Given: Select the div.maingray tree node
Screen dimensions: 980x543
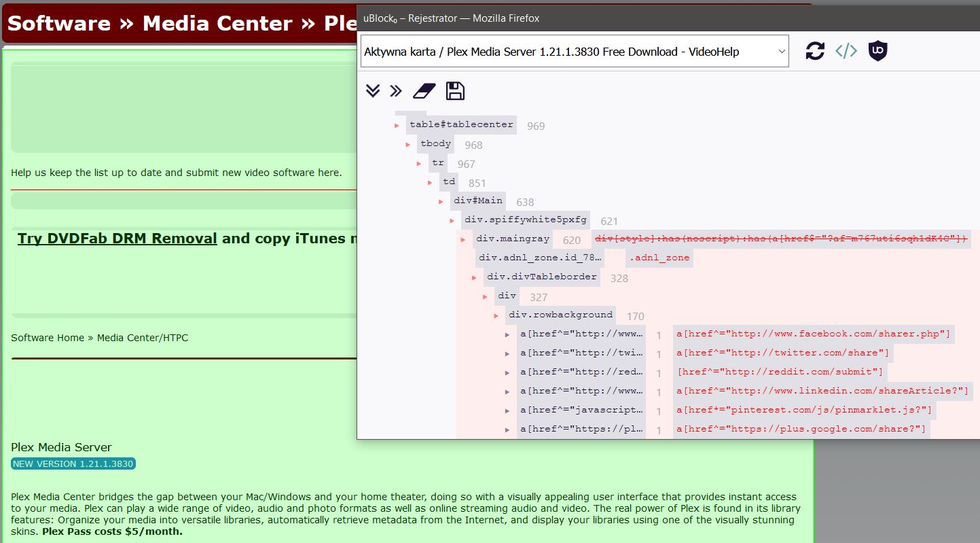Looking at the screenshot, I should (x=512, y=239).
